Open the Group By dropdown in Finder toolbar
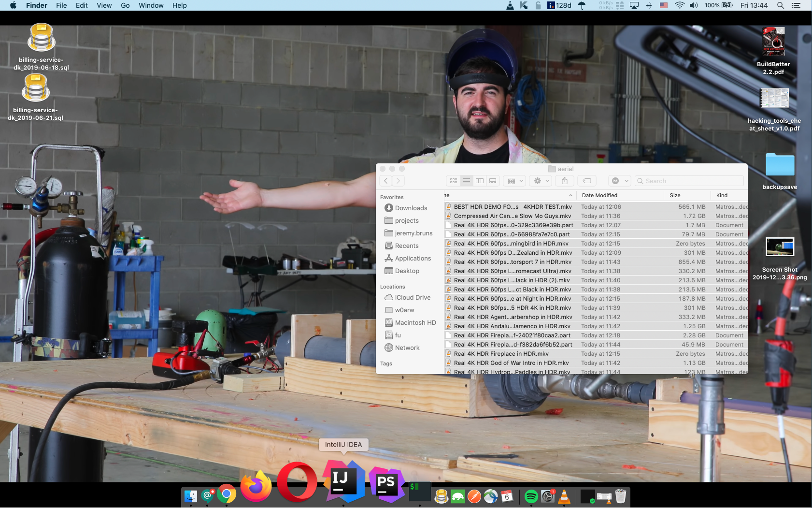This screenshot has height=508, width=812. pos(515,181)
